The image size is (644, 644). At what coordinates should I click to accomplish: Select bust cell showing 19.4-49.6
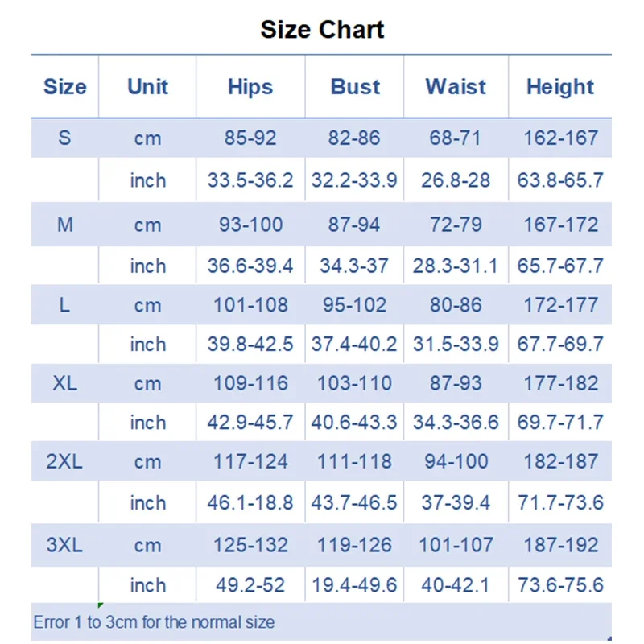click(x=354, y=585)
